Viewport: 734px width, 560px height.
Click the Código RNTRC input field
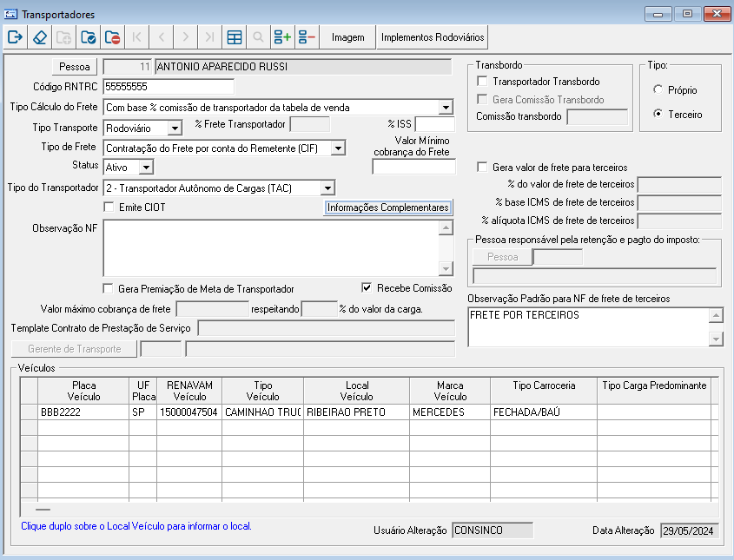click(169, 87)
